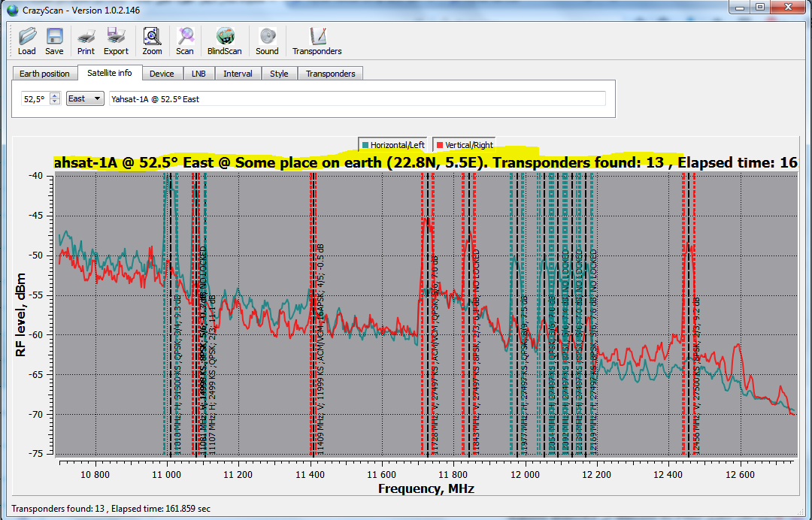The image size is (812, 520).
Task: Click the satellite name text field
Action: pos(357,98)
